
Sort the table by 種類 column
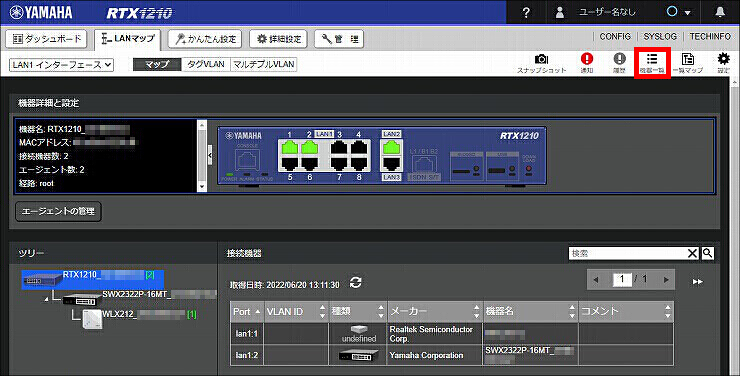click(x=358, y=311)
